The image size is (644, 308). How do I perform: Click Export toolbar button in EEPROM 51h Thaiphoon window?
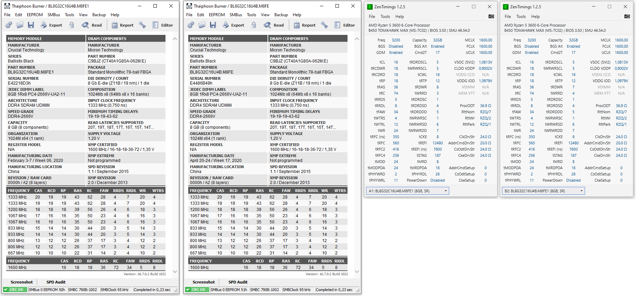(x=233, y=25)
